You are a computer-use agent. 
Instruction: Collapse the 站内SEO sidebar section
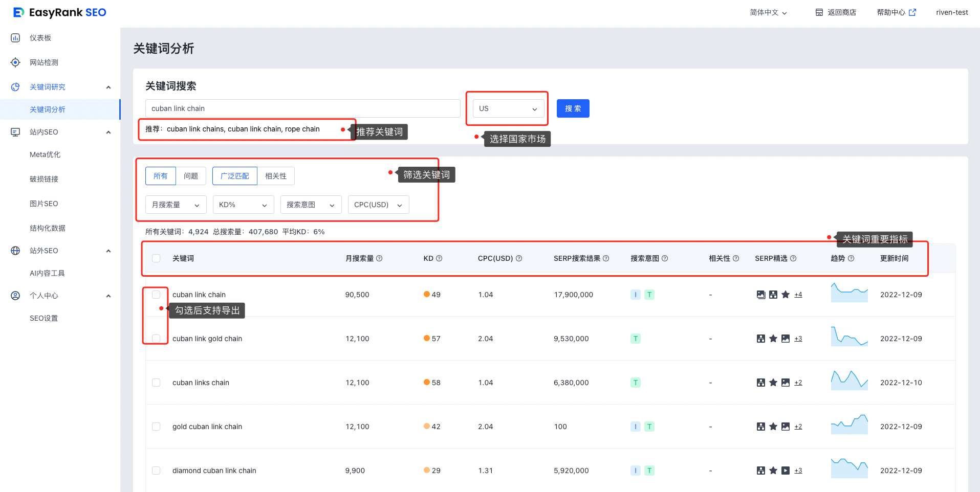(108, 132)
